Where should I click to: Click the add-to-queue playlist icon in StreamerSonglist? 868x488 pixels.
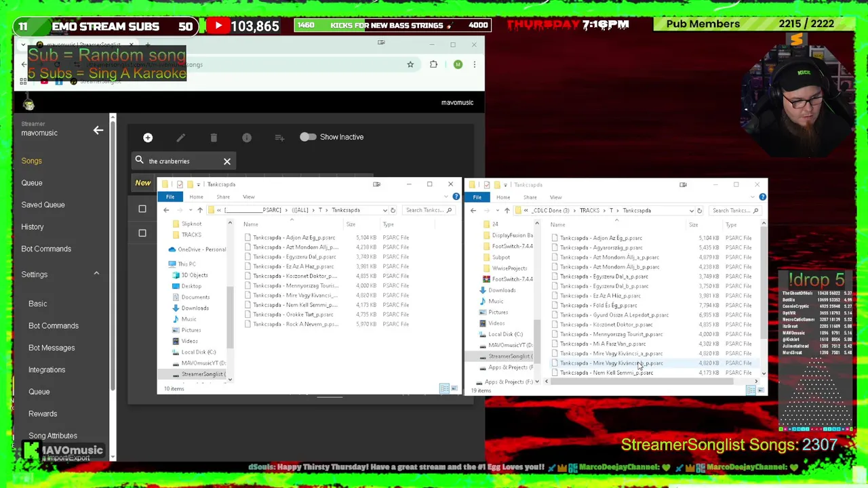pyautogui.click(x=279, y=138)
